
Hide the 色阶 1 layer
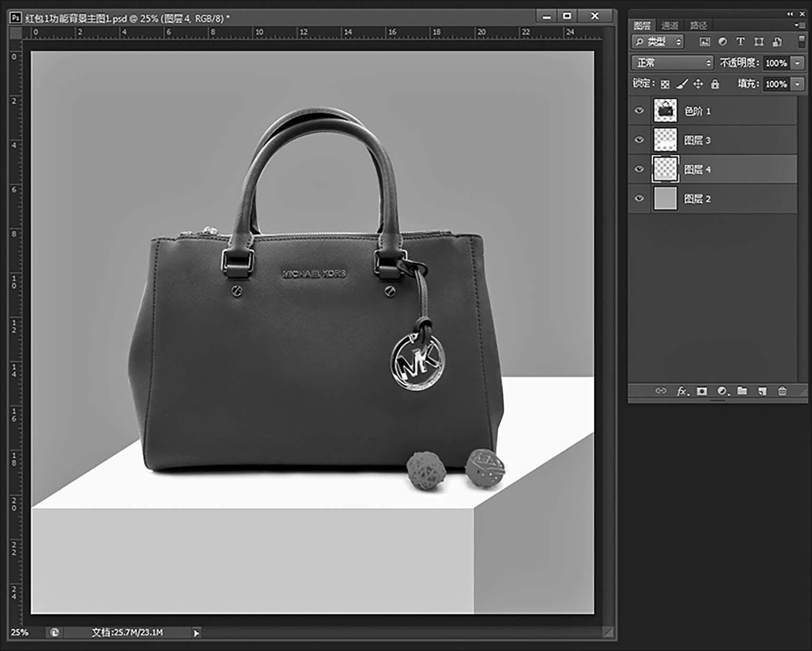click(639, 111)
